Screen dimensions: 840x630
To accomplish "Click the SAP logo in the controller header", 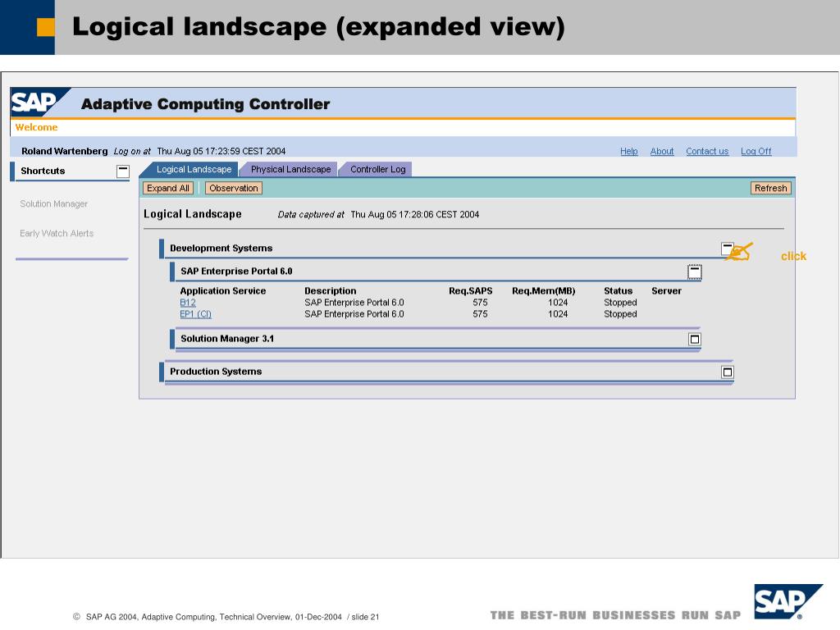I will (38, 103).
